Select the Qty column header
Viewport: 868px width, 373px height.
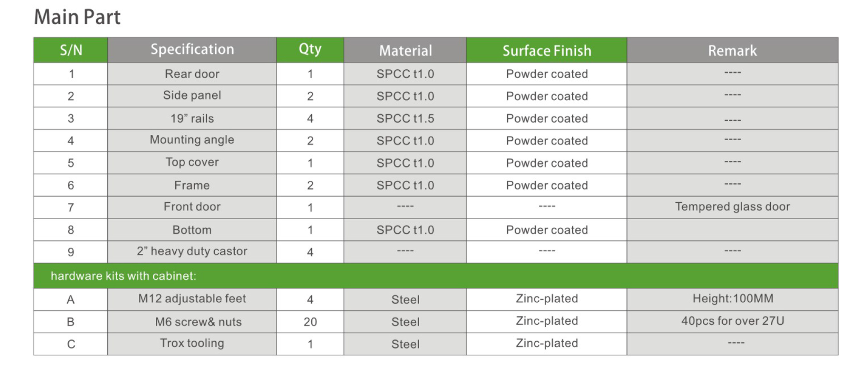tap(310, 50)
